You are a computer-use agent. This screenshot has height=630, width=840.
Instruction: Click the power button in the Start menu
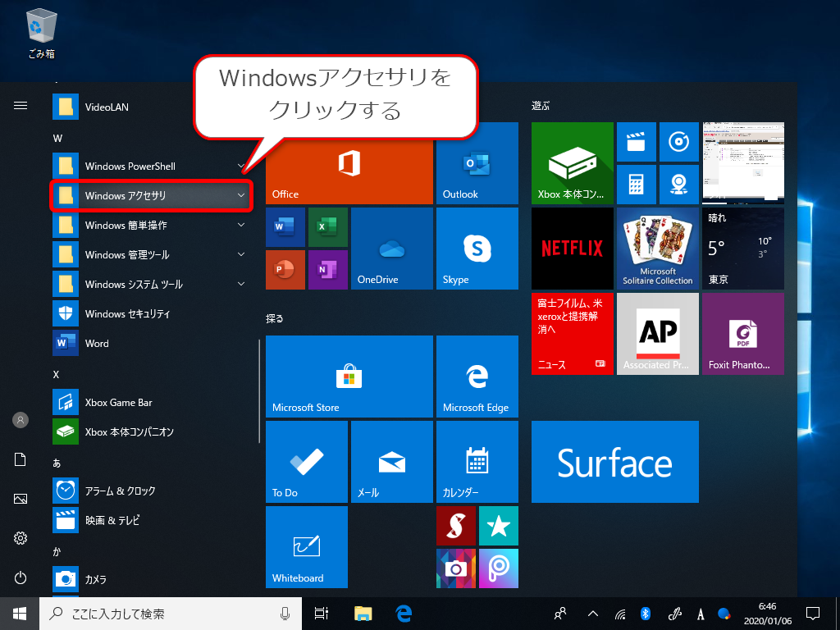click(21, 579)
